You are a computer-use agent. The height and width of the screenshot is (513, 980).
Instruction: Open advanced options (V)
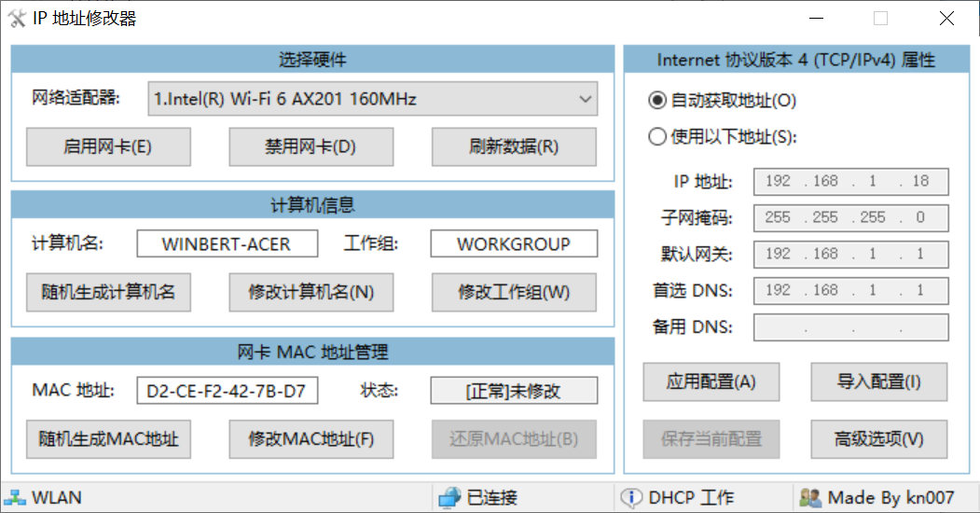pos(878,439)
